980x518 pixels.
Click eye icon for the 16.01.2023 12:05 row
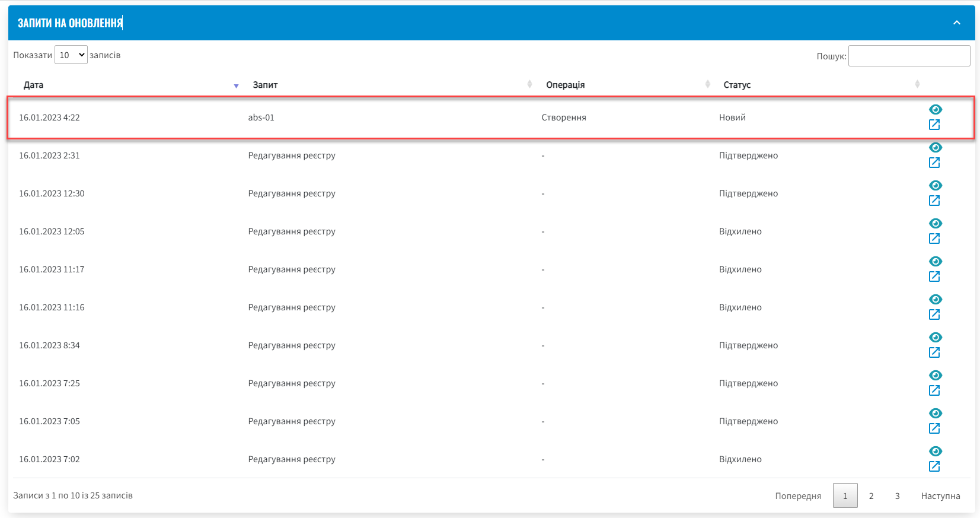[x=935, y=224]
